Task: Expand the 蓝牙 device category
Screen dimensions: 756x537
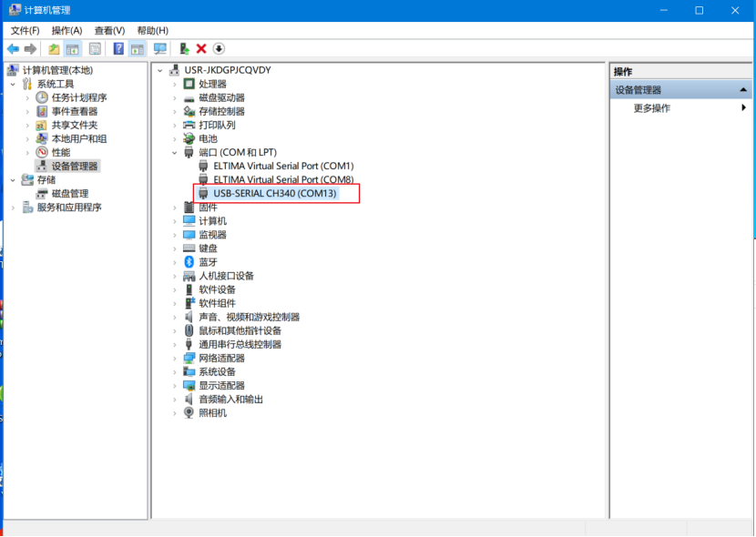Action: pos(175,262)
